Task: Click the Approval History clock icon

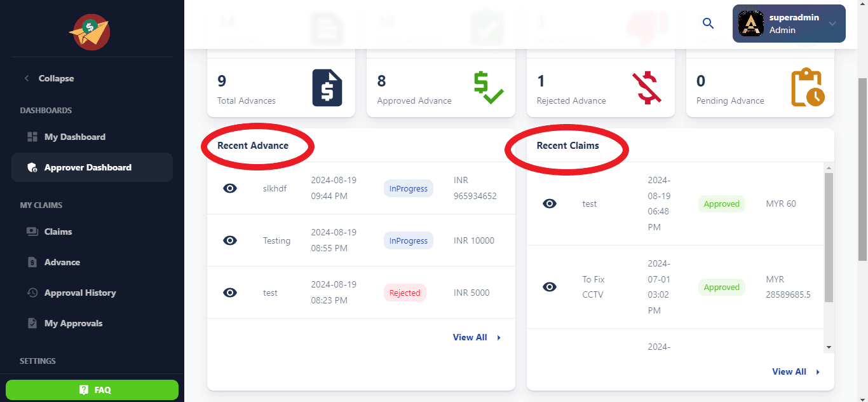Action: (x=32, y=293)
